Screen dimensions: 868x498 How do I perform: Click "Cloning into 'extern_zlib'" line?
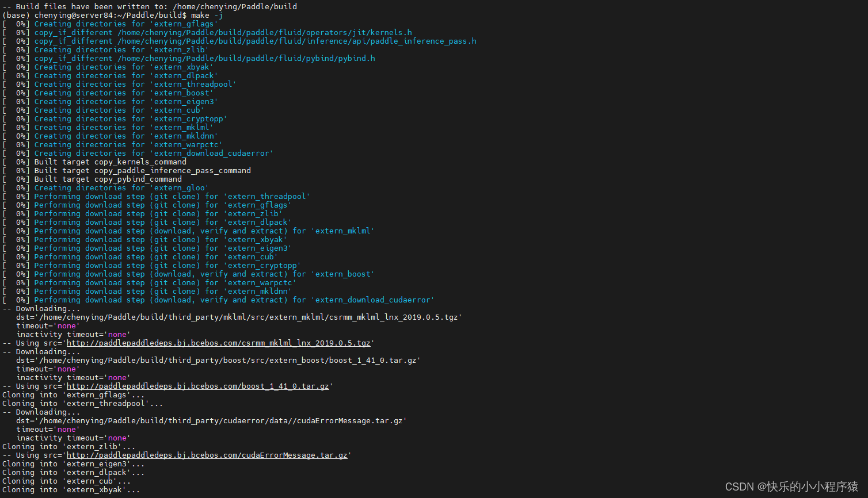(x=69, y=446)
